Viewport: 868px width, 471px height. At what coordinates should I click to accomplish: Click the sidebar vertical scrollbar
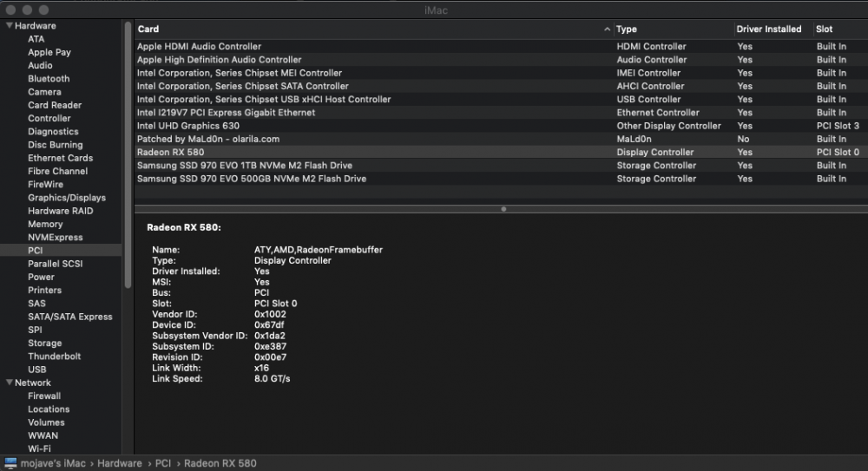tap(128, 155)
